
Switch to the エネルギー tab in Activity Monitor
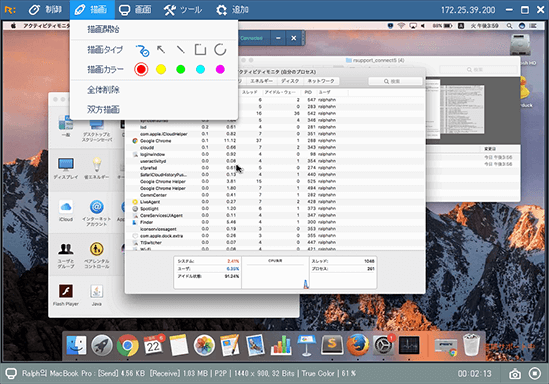tap(261, 81)
